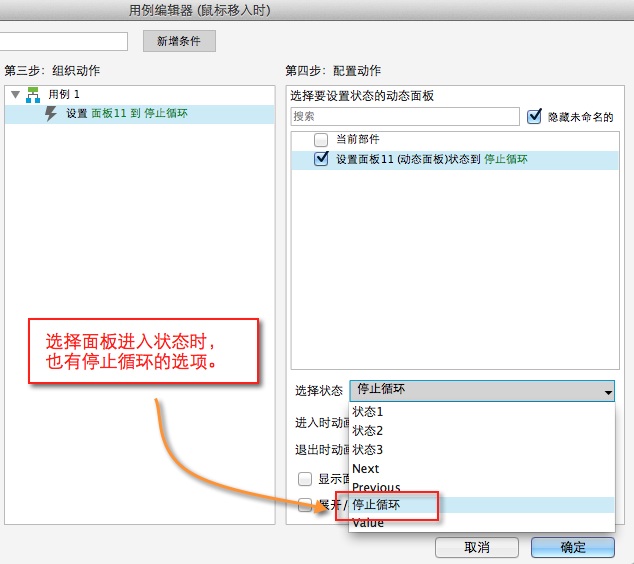Viewport: 634px width, 564px height.
Task: Click the 用例 1 case tree icon
Action: click(x=35, y=95)
